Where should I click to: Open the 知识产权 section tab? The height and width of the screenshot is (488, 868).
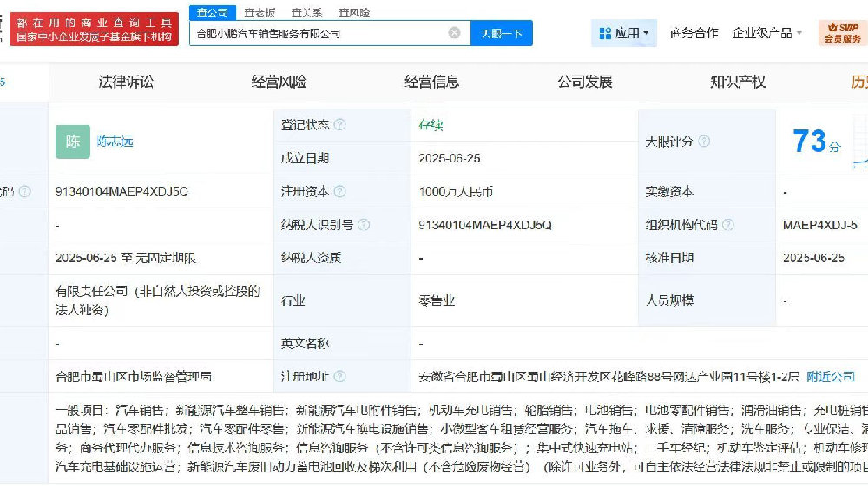738,82
